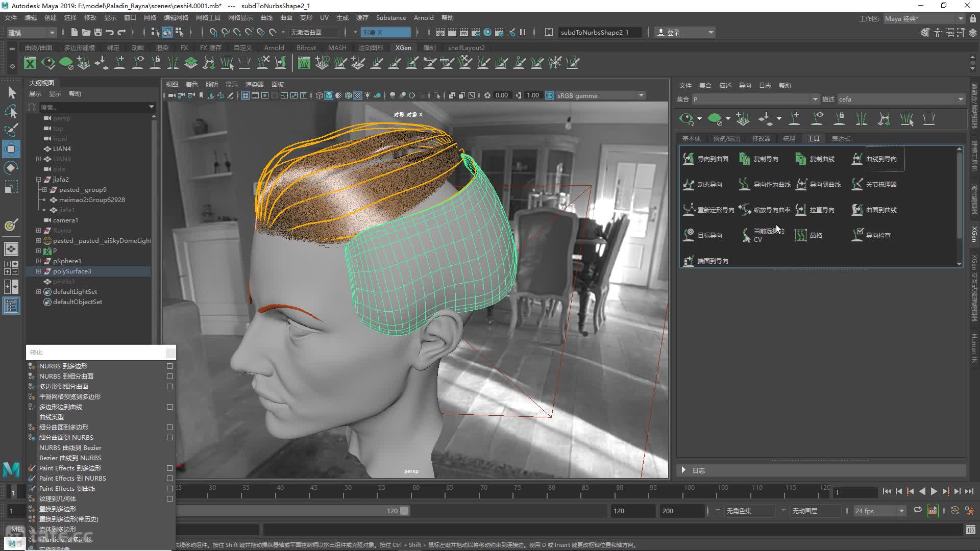Click the range slider handle at 120
This screenshot has width=980, height=551.
coord(404,511)
